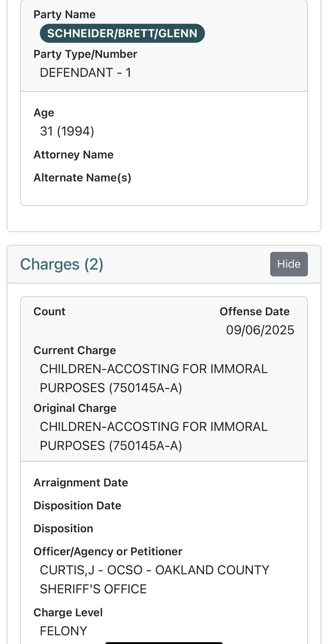Open the Charges (2) section header

(x=62, y=264)
